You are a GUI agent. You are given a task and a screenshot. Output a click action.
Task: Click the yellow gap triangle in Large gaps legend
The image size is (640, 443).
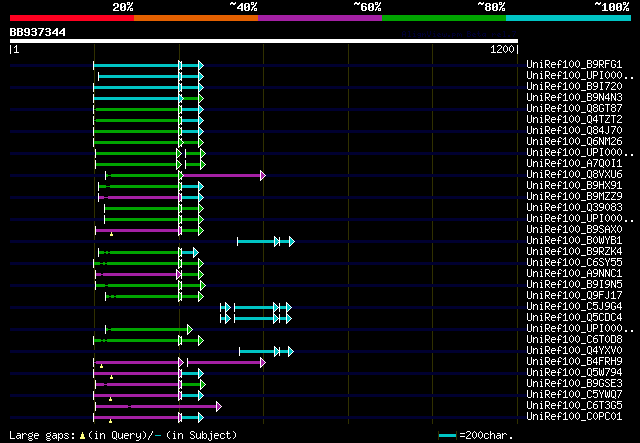(x=82, y=436)
